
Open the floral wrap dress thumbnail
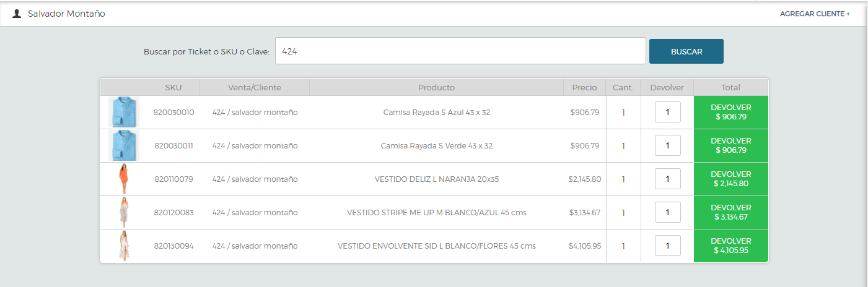[x=123, y=246]
